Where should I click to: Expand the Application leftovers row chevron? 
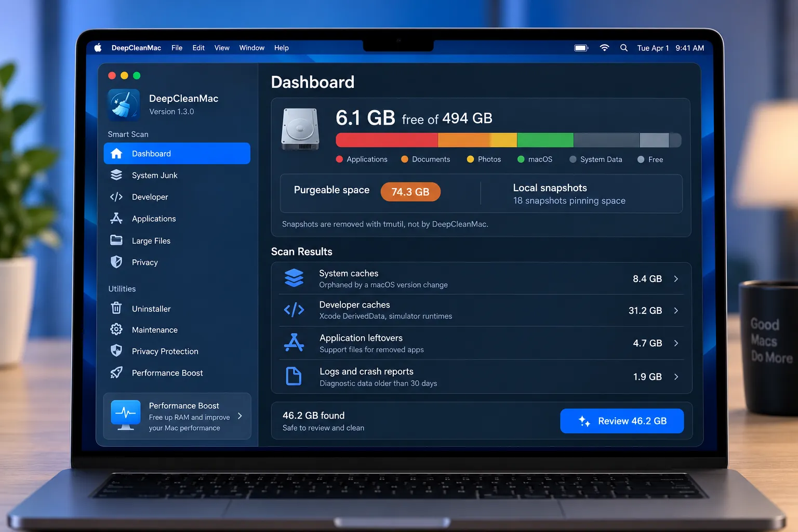[676, 343]
